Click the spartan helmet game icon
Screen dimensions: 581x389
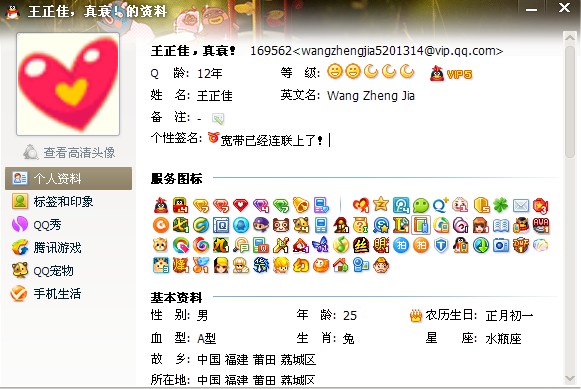pyautogui.click(x=341, y=225)
